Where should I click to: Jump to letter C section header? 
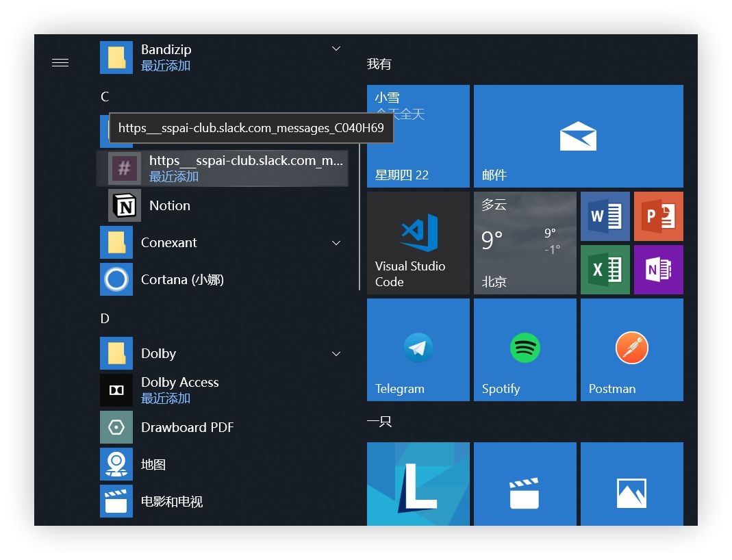pos(105,97)
